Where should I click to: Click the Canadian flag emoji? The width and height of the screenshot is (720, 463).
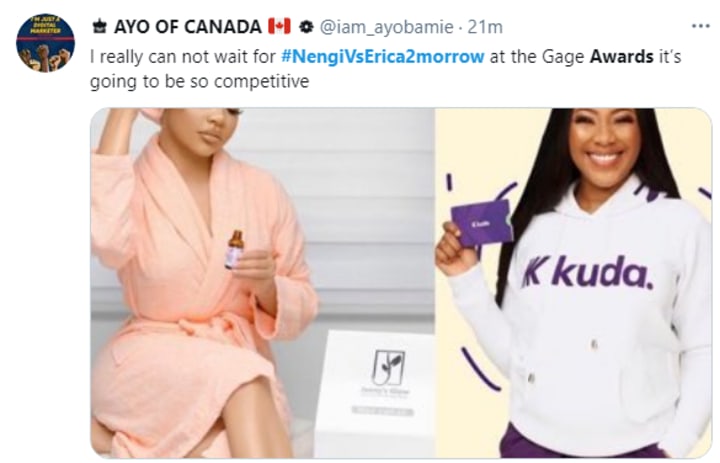[x=279, y=27]
